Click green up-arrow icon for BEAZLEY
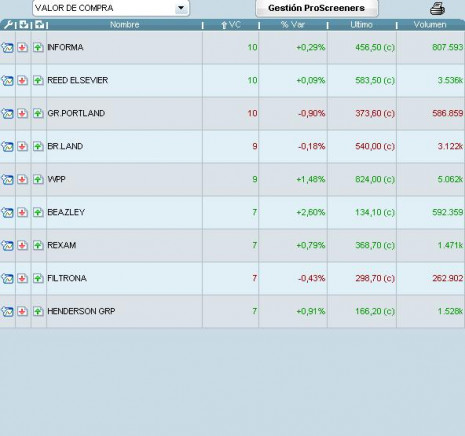 click(x=38, y=212)
